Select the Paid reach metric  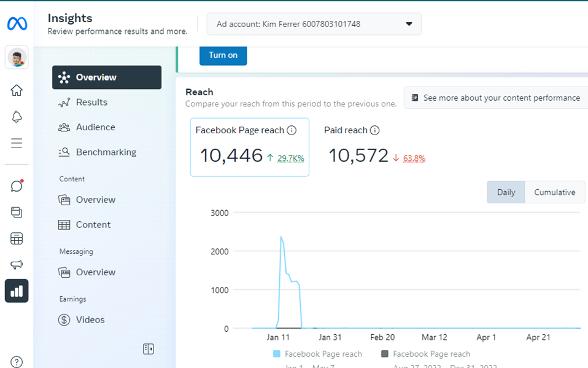(x=374, y=147)
